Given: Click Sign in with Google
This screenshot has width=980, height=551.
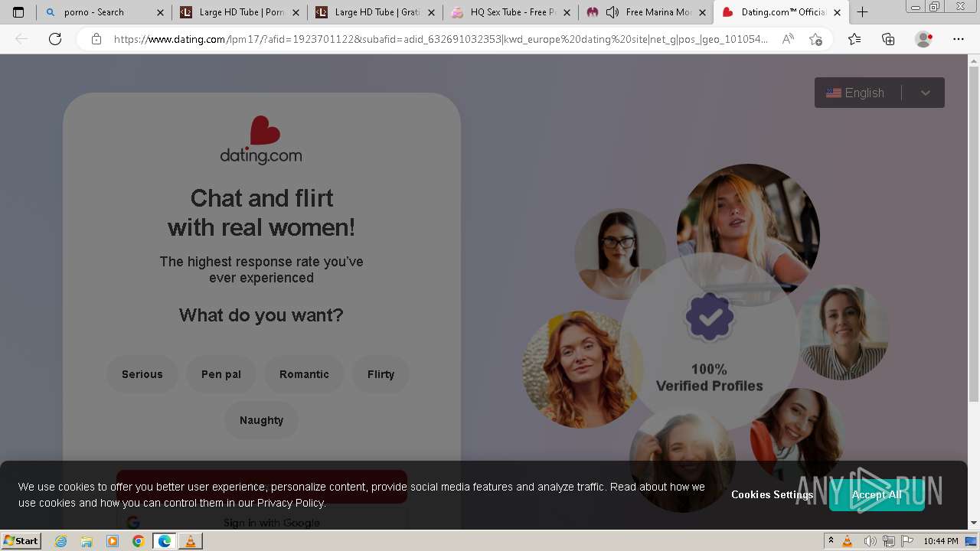Looking at the screenshot, I should pos(262,522).
